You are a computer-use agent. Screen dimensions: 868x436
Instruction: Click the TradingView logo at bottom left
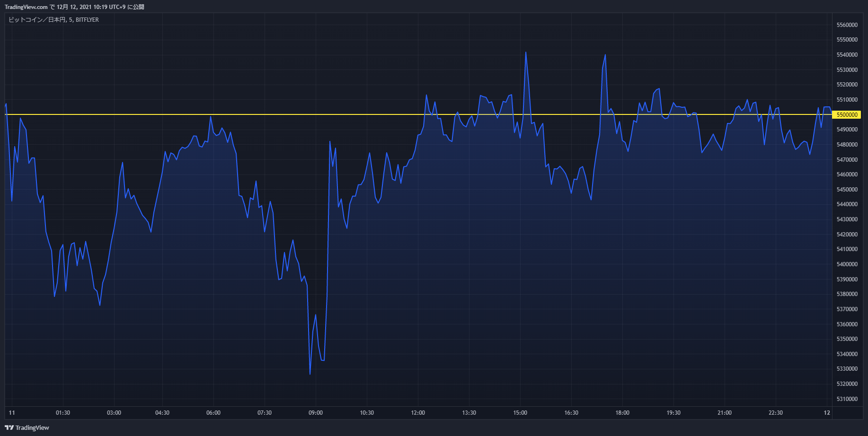coord(27,427)
